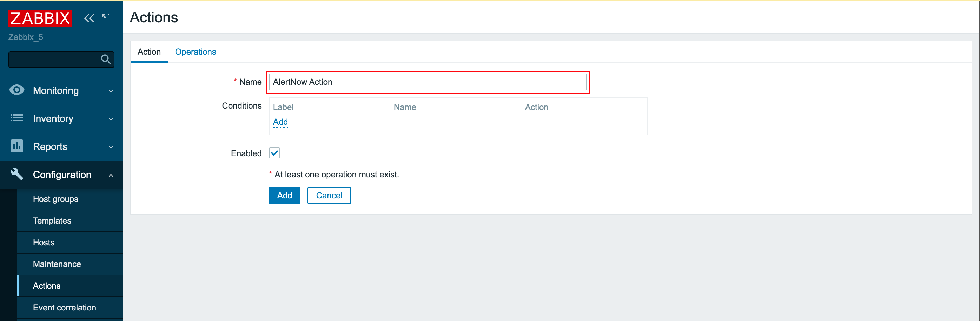Collapse the Configuration menu chevron
The height and width of the screenshot is (321, 980).
pyautogui.click(x=111, y=175)
